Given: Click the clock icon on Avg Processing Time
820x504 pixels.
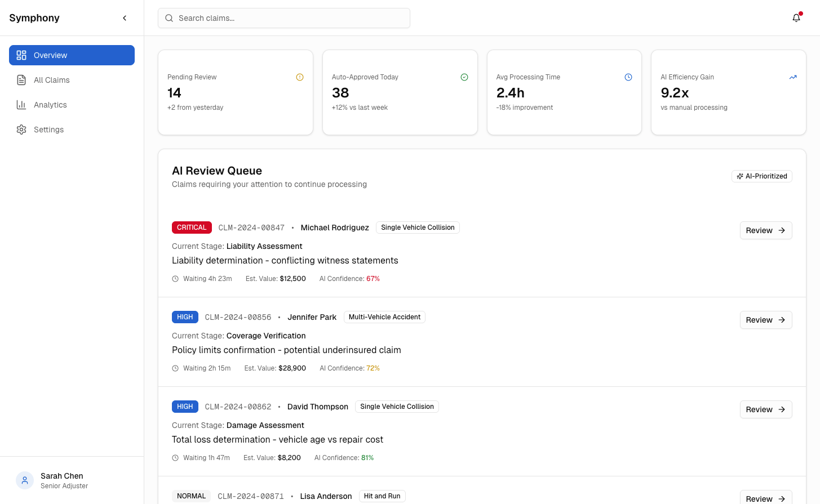Looking at the screenshot, I should 628,77.
